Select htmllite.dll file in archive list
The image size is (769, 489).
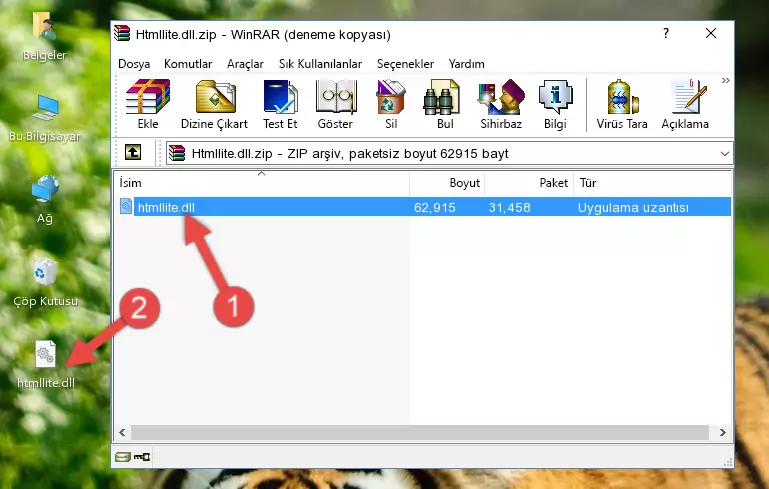(166, 207)
